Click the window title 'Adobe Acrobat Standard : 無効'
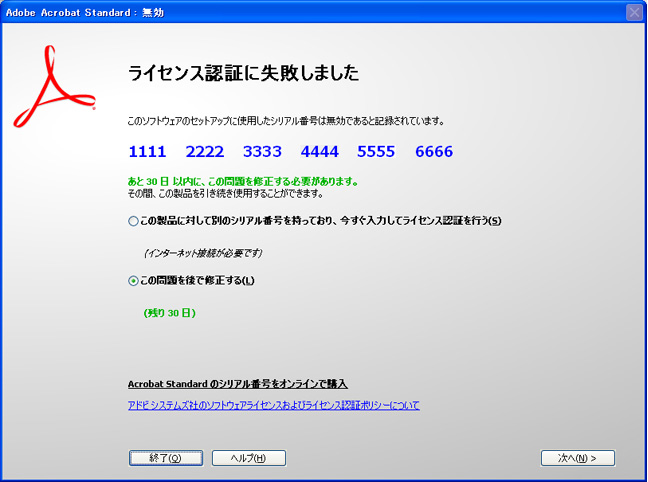This screenshot has width=648, height=482. [x=85, y=13]
